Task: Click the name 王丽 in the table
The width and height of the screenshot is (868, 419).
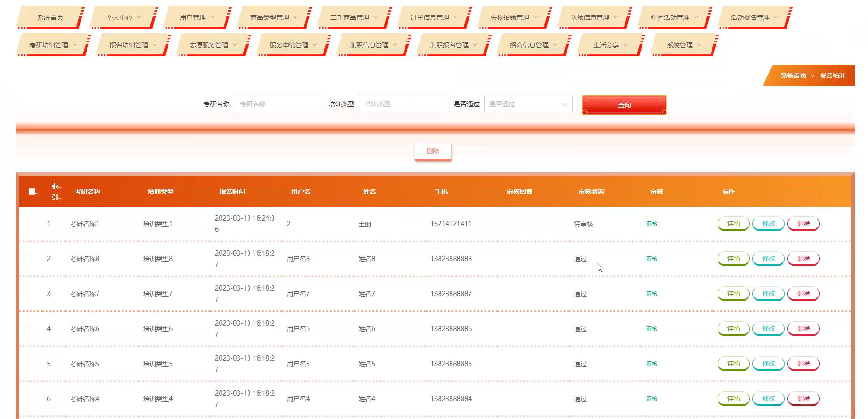Action: click(365, 224)
